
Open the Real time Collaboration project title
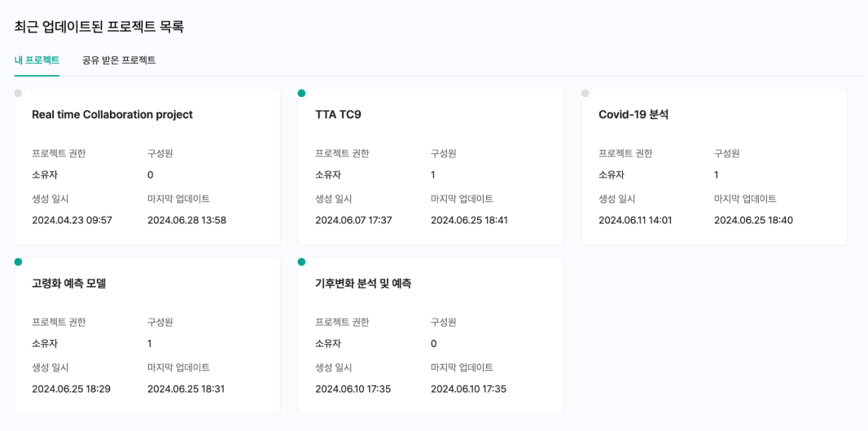click(x=112, y=115)
